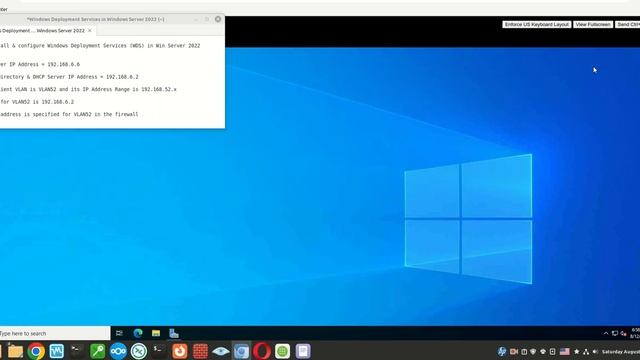The height and width of the screenshot is (360, 640).
Task: Open the system monitor dock icon
Action: coord(56,351)
